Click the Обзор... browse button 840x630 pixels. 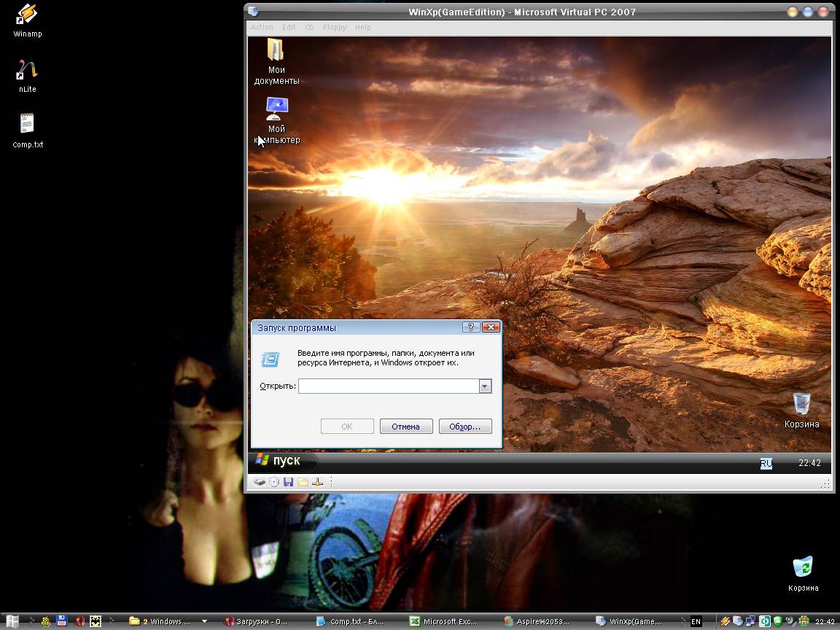click(x=465, y=427)
